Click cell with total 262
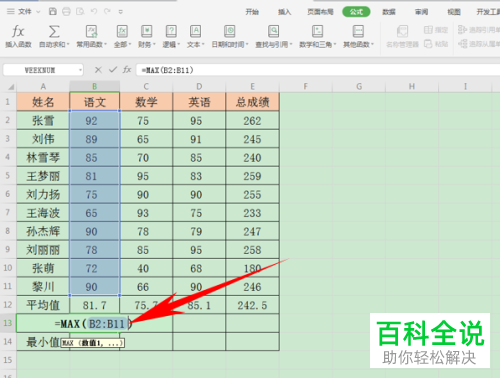 (252, 120)
